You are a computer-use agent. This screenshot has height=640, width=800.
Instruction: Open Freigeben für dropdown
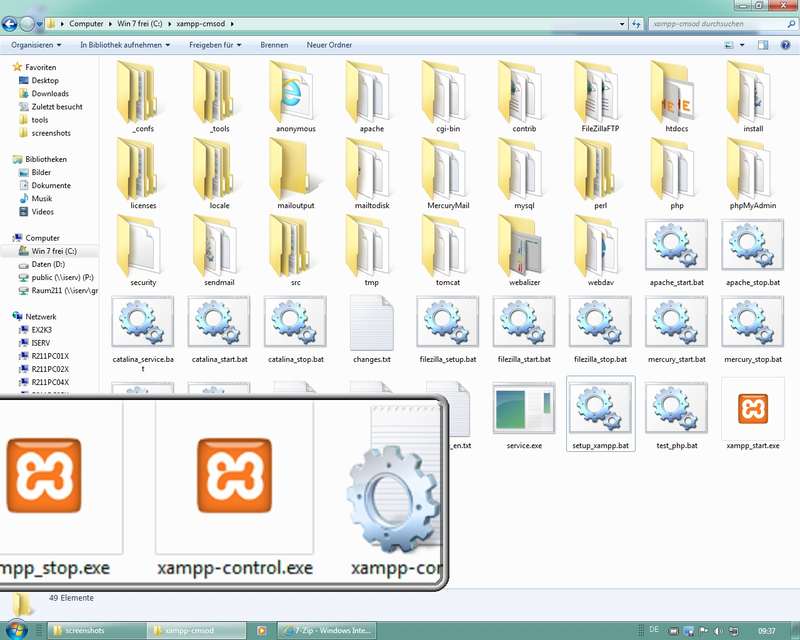point(215,45)
